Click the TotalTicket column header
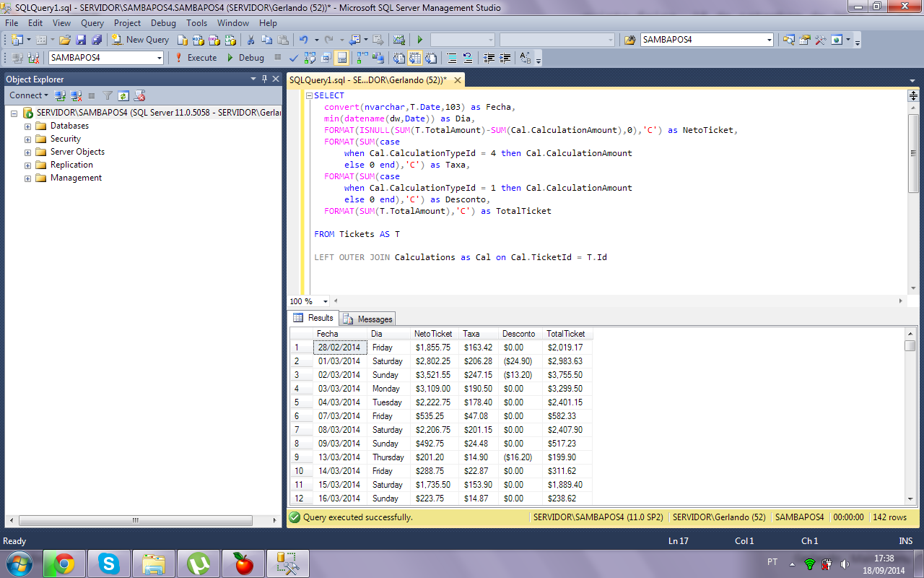924x578 pixels. coord(567,334)
